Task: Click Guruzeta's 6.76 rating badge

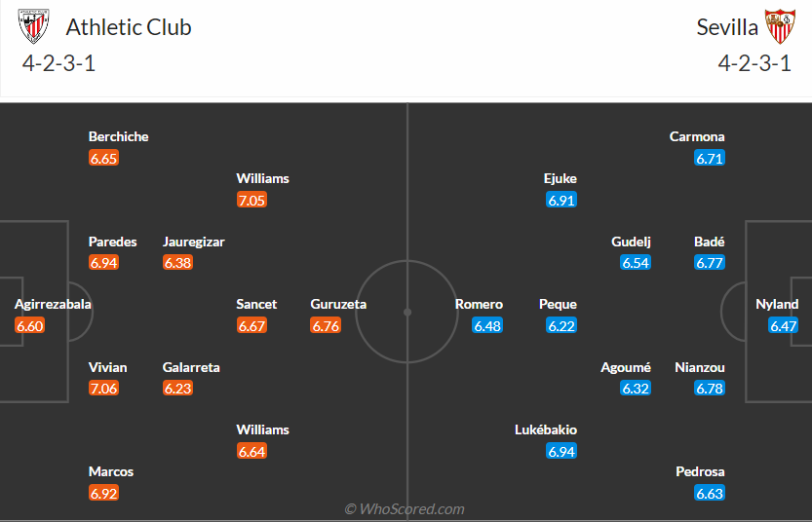Action: pos(326,326)
